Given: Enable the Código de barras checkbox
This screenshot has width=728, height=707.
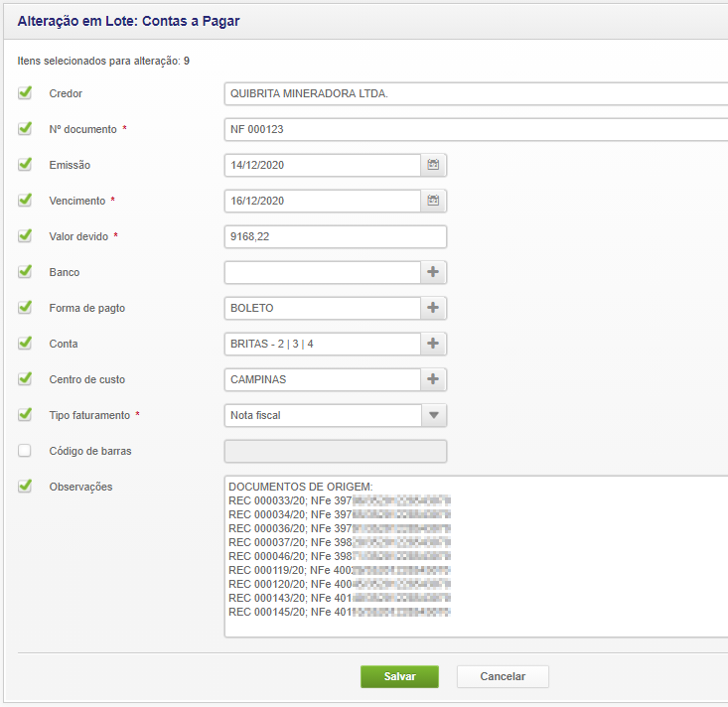Looking at the screenshot, I should [x=25, y=451].
